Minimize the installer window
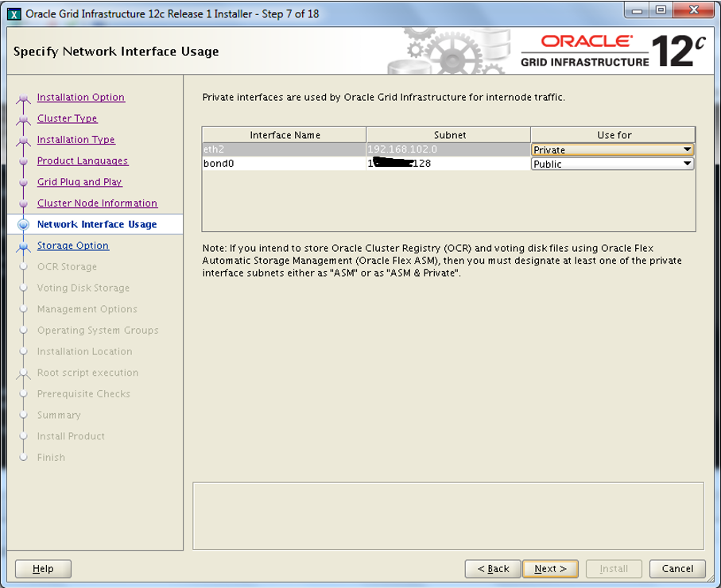Screen dimensions: 721x588 [637, 10]
